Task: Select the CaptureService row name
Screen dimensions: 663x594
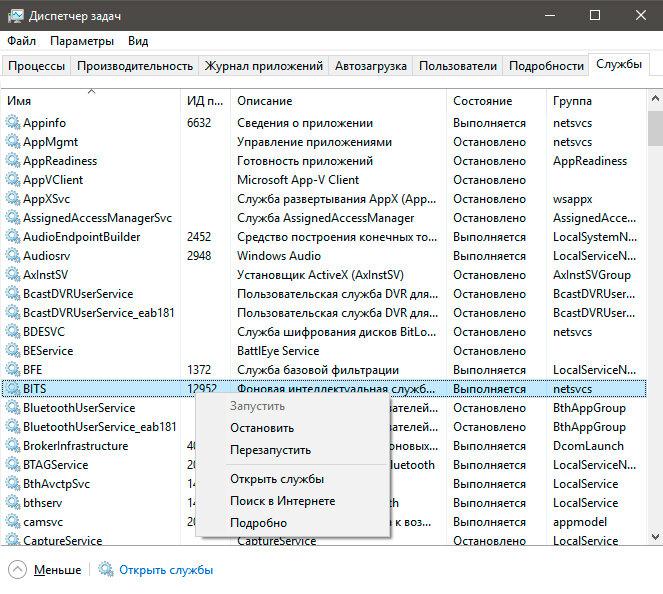Action: (63, 540)
